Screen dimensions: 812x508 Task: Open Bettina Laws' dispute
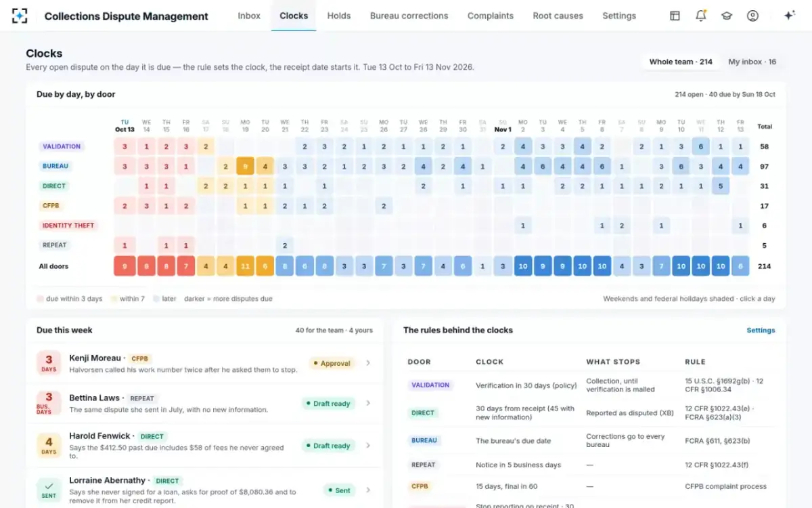[204, 403]
